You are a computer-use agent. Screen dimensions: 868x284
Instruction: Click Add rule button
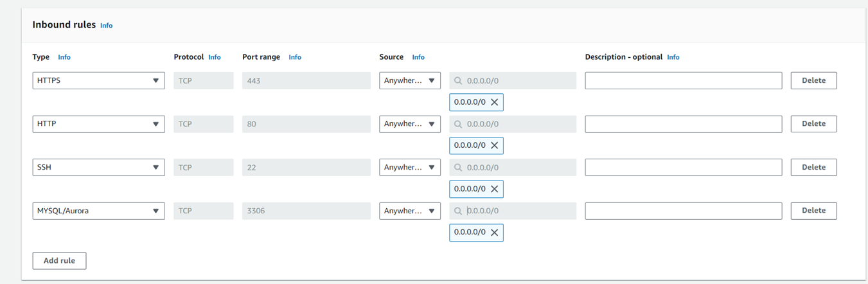[x=59, y=261]
